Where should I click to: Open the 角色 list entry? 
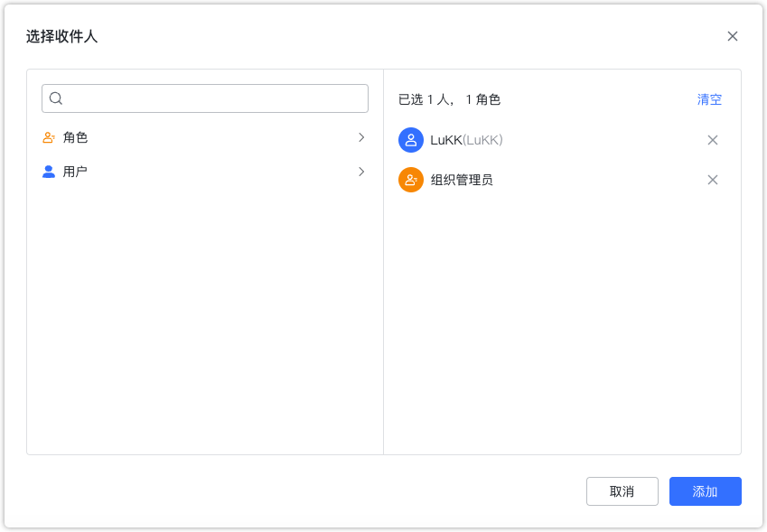tap(74, 137)
